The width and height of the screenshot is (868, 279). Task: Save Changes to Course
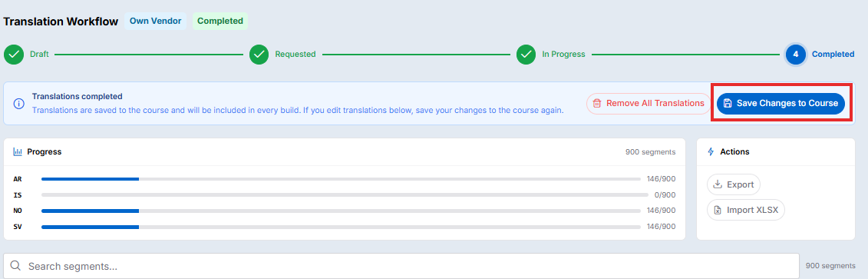point(781,103)
